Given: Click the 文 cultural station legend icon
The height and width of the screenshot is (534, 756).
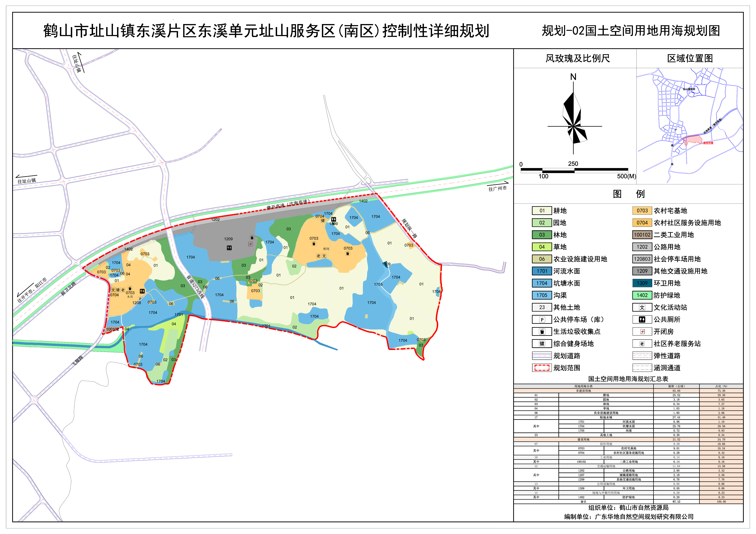Looking at the screenshot, I should coord(642,308).
